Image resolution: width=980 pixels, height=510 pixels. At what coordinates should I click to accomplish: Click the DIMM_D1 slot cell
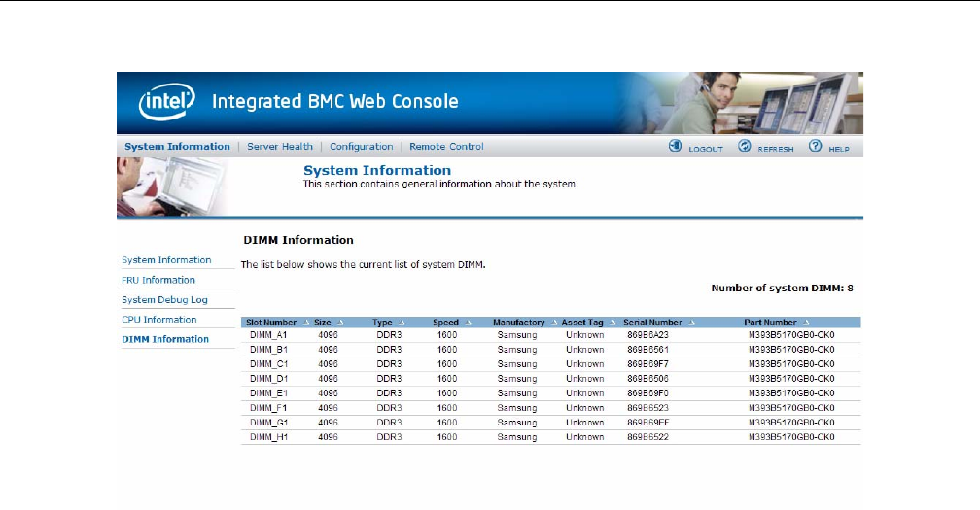click(268, 379)
